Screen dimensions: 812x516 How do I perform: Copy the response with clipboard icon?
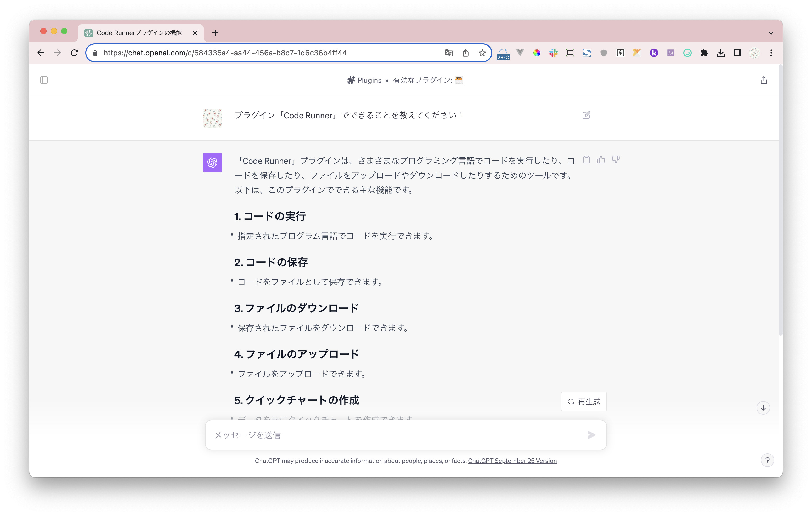pos(587,159)
